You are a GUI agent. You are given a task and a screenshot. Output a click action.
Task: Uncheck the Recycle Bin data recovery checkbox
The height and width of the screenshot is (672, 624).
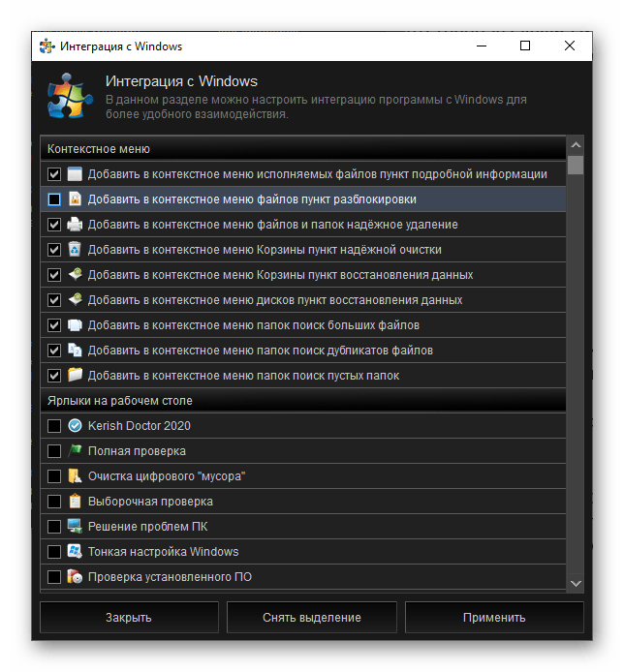(54, 275)
